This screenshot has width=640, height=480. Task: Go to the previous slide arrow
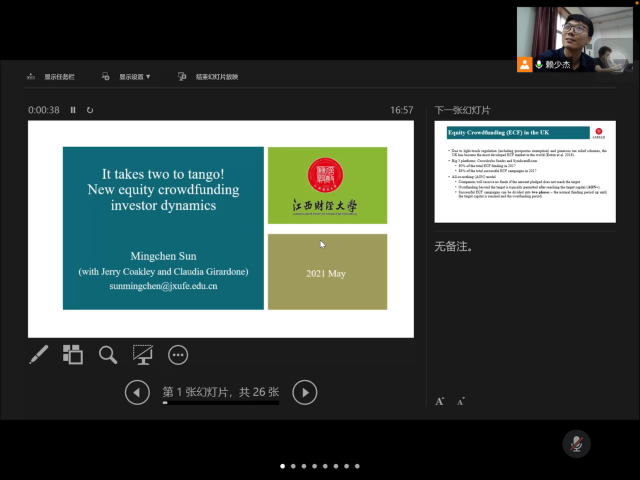[x=137, y=393]
